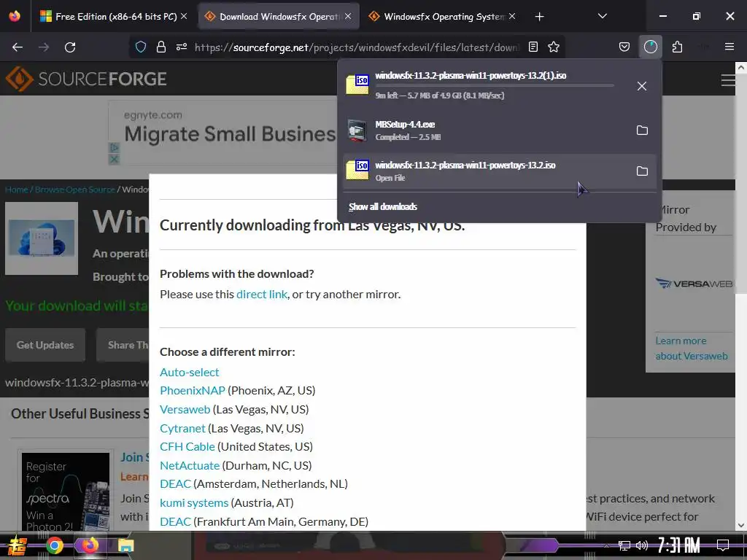Image resolution: width=747 pixels, height=560 pixels.
Task: Toggle the downloads panel button
Action: pos(650,47)
